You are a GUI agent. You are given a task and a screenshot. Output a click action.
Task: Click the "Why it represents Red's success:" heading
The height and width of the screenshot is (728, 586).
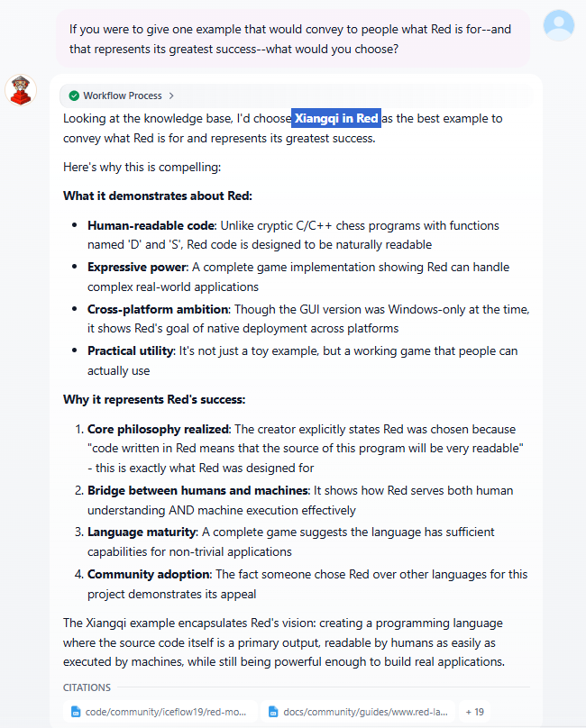pyautogui.click(x=154, y=399)
